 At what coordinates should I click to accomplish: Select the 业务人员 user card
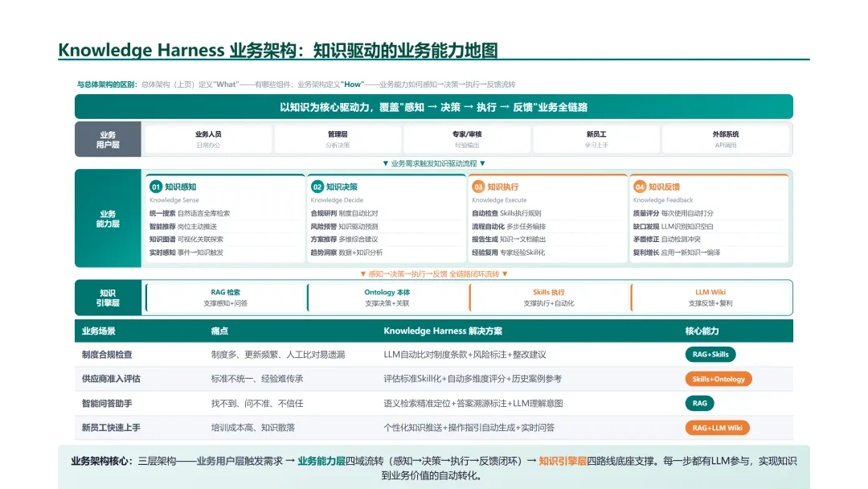pyautogui.click(x=208, y=139)
